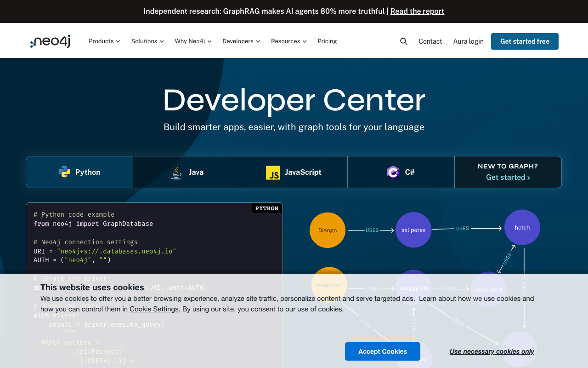
Task: Click the langchen graph node
Action: coord(329,285)
